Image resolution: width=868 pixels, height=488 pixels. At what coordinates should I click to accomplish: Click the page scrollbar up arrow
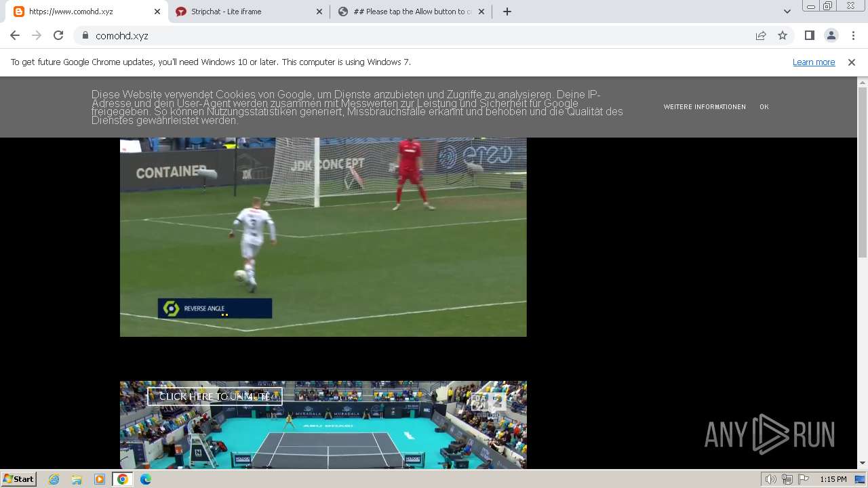(863, 82)
